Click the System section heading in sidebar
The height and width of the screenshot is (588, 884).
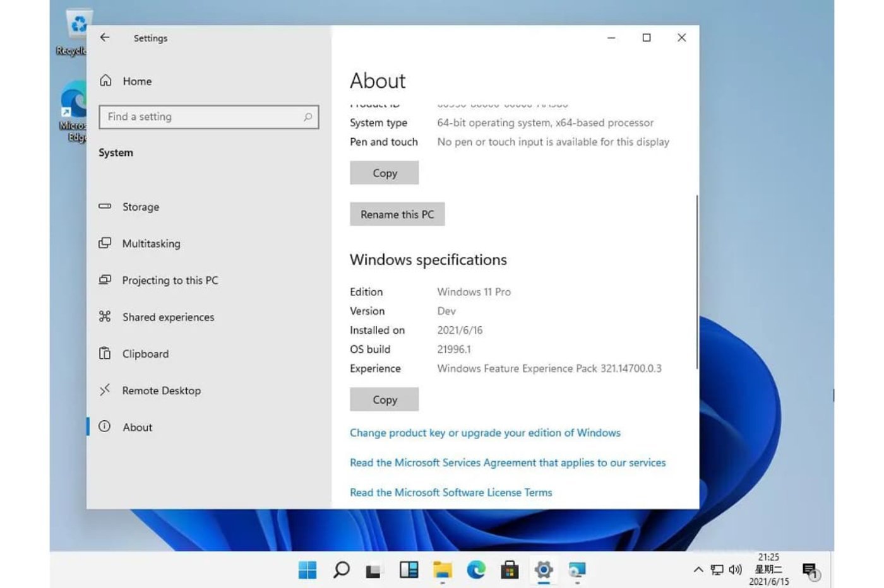pos(116,153)
